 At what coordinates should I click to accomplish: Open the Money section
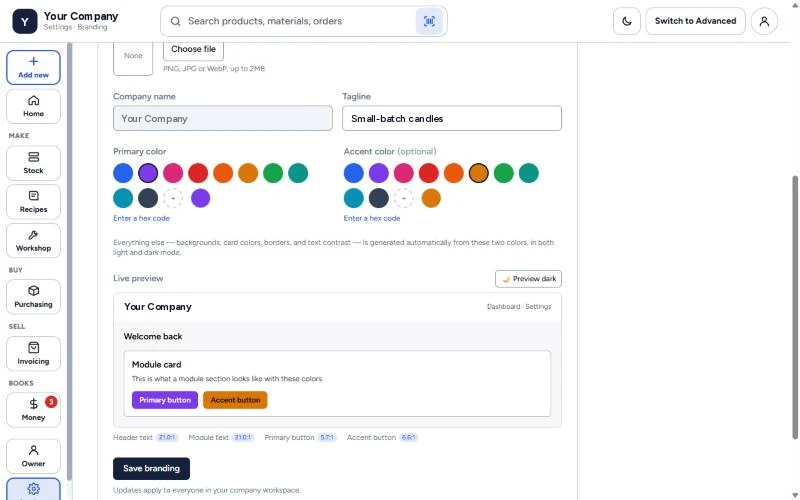(33, 410)
